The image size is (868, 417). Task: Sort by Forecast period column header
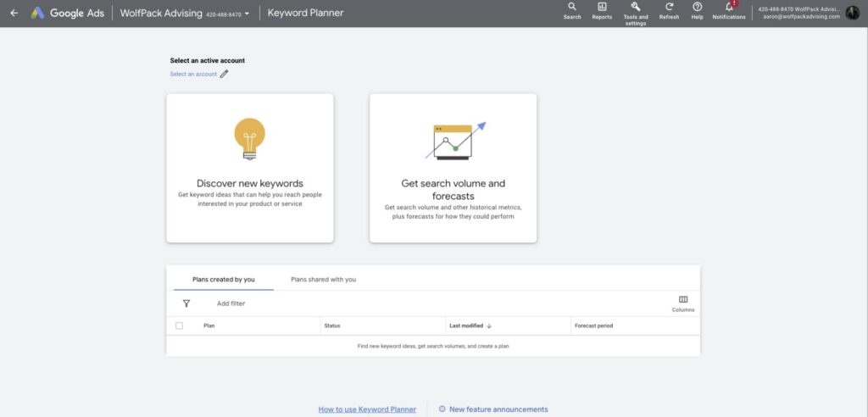click(x=593, y=325)
